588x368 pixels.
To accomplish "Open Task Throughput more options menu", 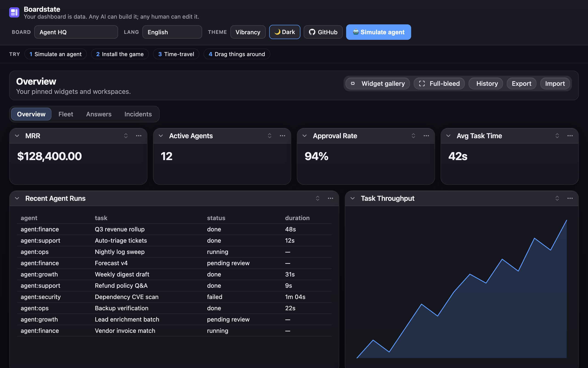I will pyautogui.click(x=570, y=198).
